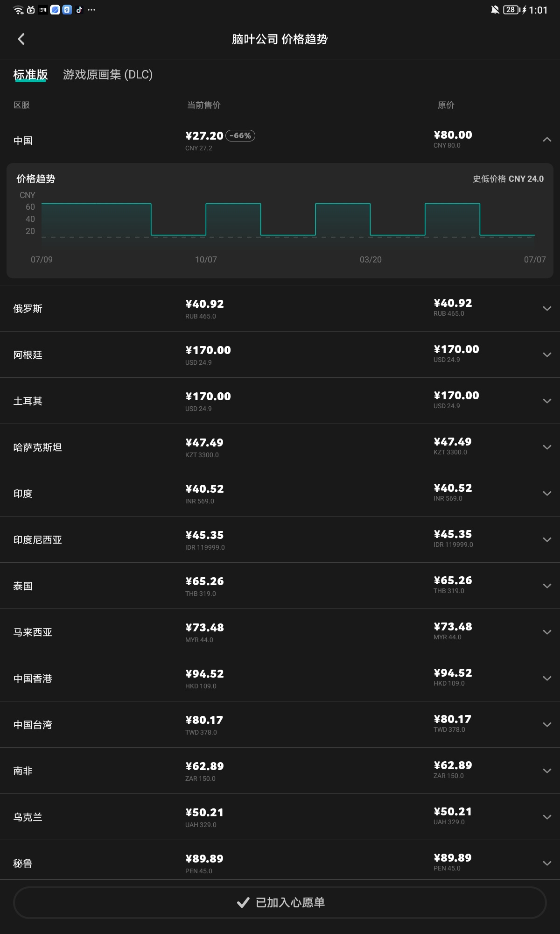This screenshot has width=560, height=934.
Task: Tap the 区服 column header
Action: (x=21, y=105)
